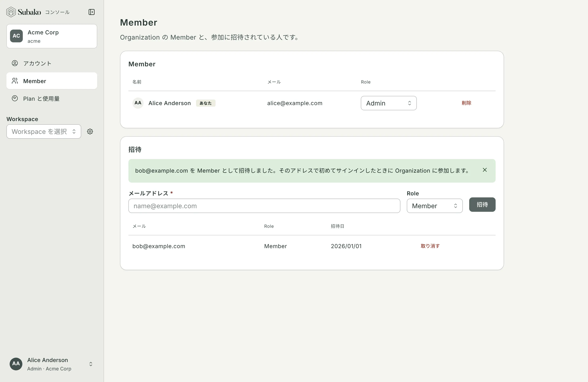Image resolution: width=588 pixels, height=382 pixels.
Task: Select Member in the sidebar navigation
Action: pos(52,81)
